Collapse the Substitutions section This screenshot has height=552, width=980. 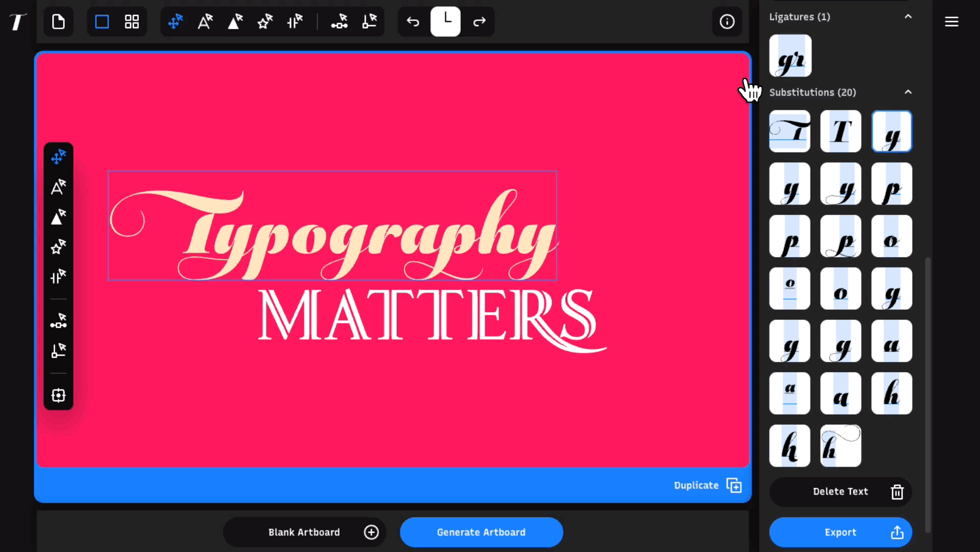tap(908, 92)
